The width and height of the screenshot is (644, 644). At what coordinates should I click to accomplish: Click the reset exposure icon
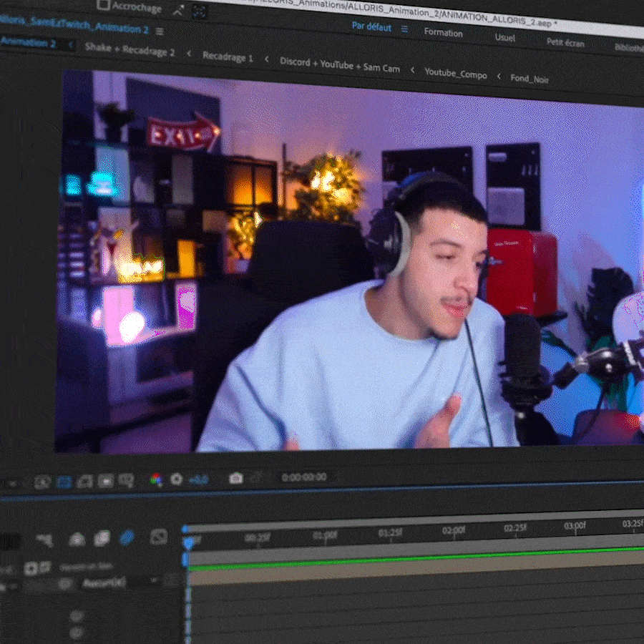(176, 479)
